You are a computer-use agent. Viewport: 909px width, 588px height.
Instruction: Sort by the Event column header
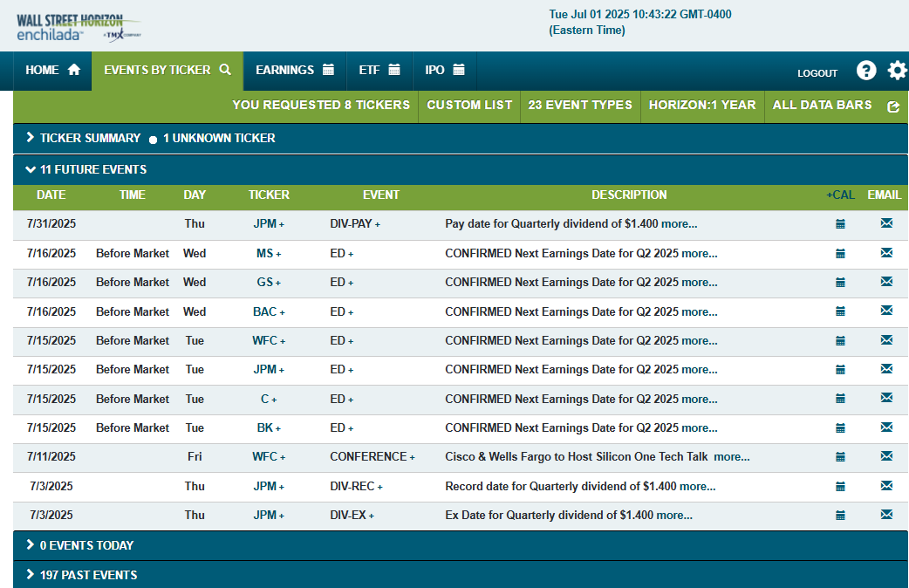pyautogui.click(x=381, y=195)
